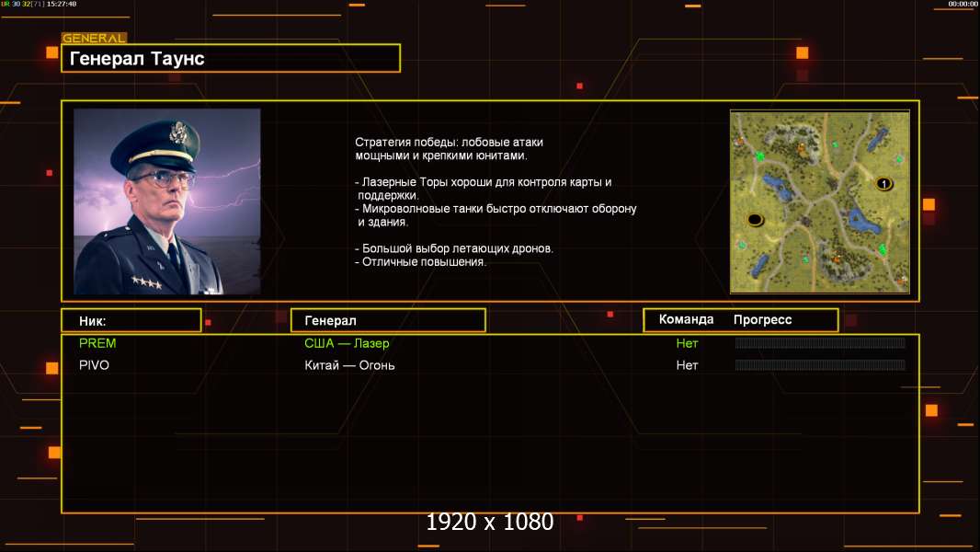Click the 'Микроволновые танки' tip line

[496, 215]
